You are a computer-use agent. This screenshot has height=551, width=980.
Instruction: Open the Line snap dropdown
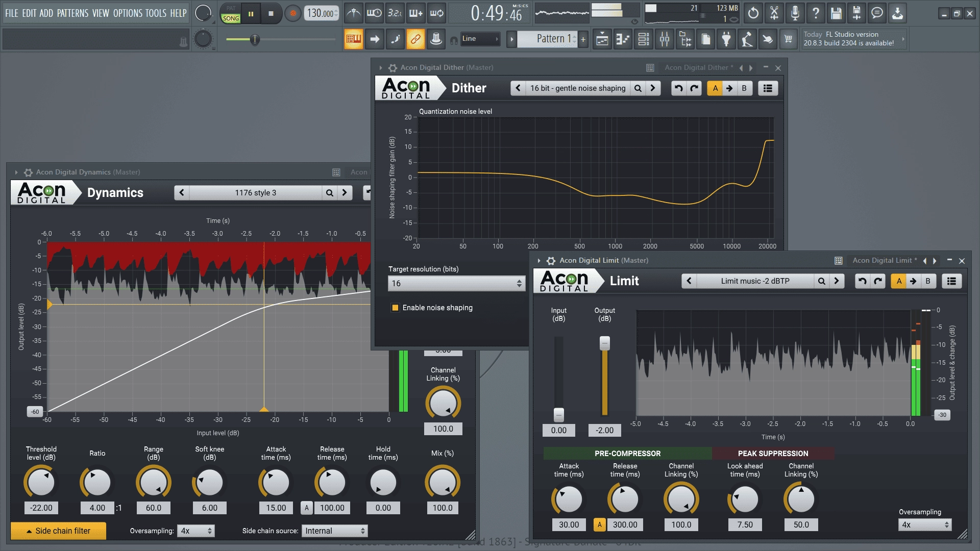point(480,39)
